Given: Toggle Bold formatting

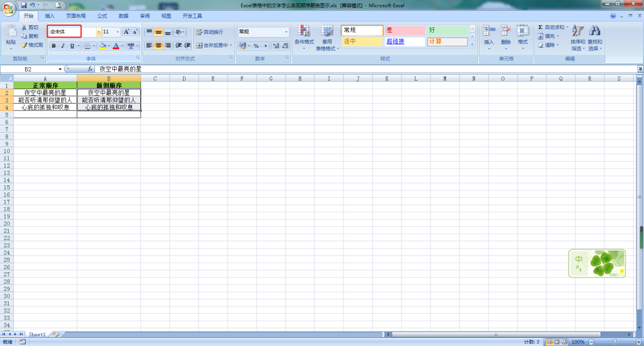Looking at the screenshot, I should [54, 46].
